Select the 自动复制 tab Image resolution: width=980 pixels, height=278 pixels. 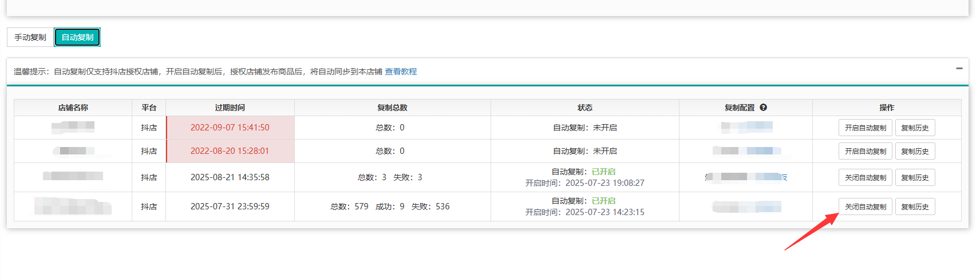(77, 37)
